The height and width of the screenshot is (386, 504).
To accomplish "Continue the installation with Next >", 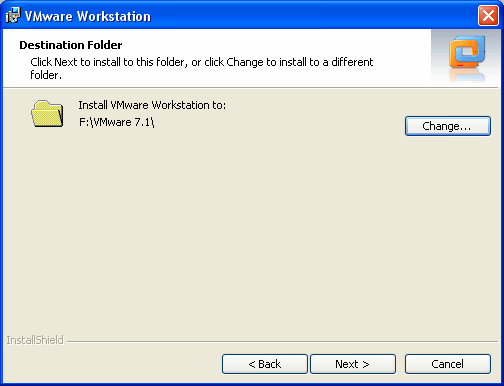I will [353, 364].
